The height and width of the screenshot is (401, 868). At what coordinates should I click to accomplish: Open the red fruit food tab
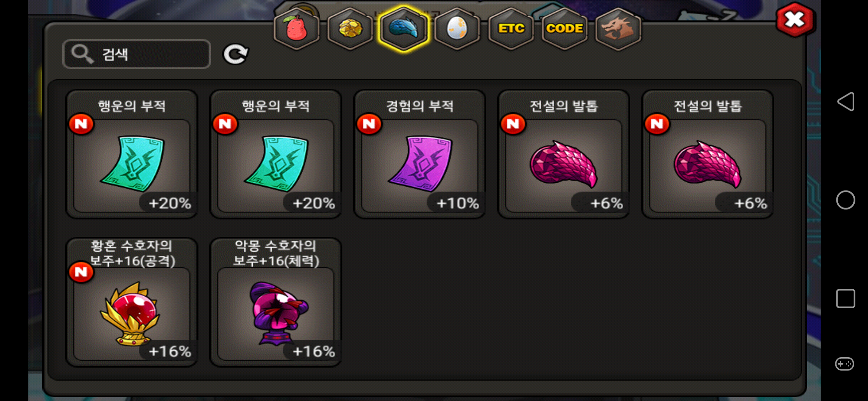click(296, 29)
